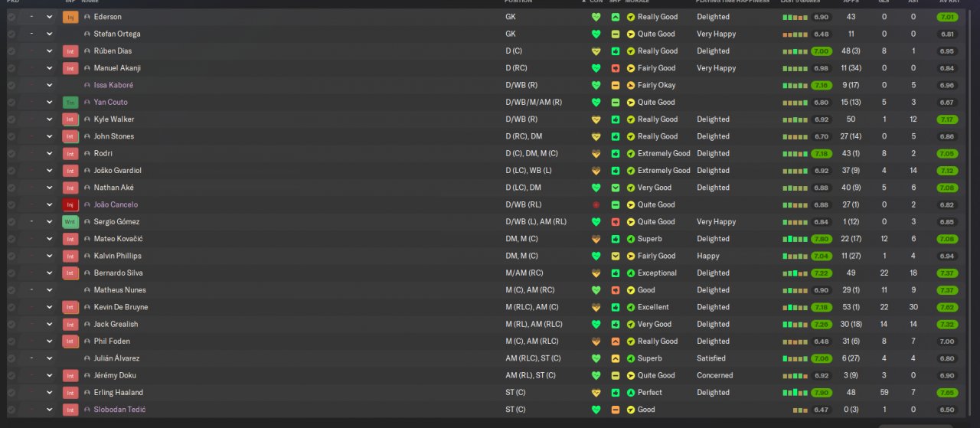Click João Cancelo's red injured condition icon
Viewport: 980px width, 428px height.
pyautogui.click(x=596, y=205)
